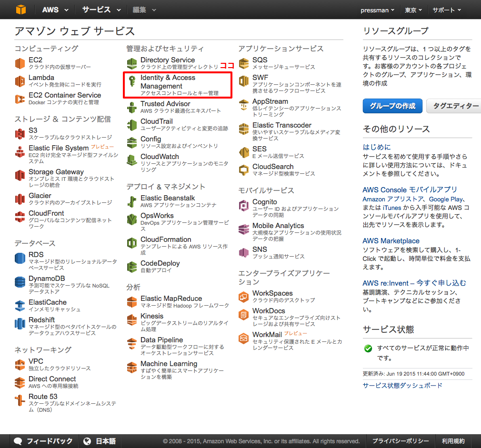Click the 日本語 language selector
The height and width of the screenshot is (448, 481).
tap(105, 441)
